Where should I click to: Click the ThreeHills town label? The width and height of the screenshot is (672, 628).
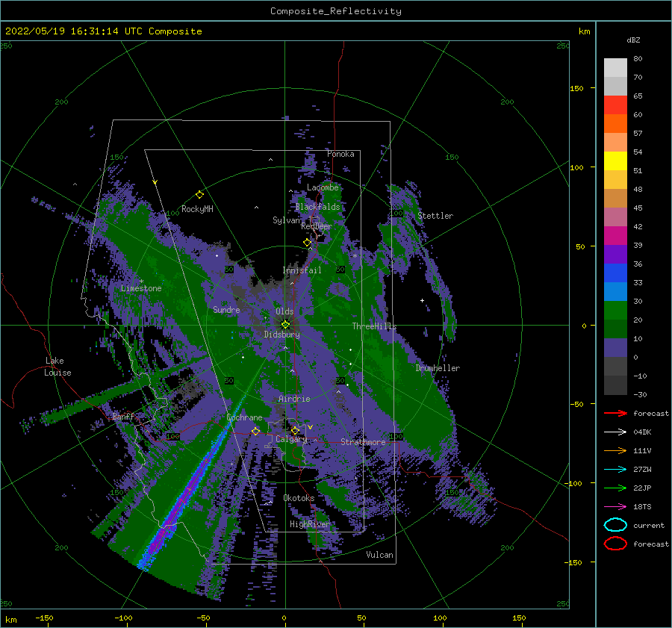(374, 326)
